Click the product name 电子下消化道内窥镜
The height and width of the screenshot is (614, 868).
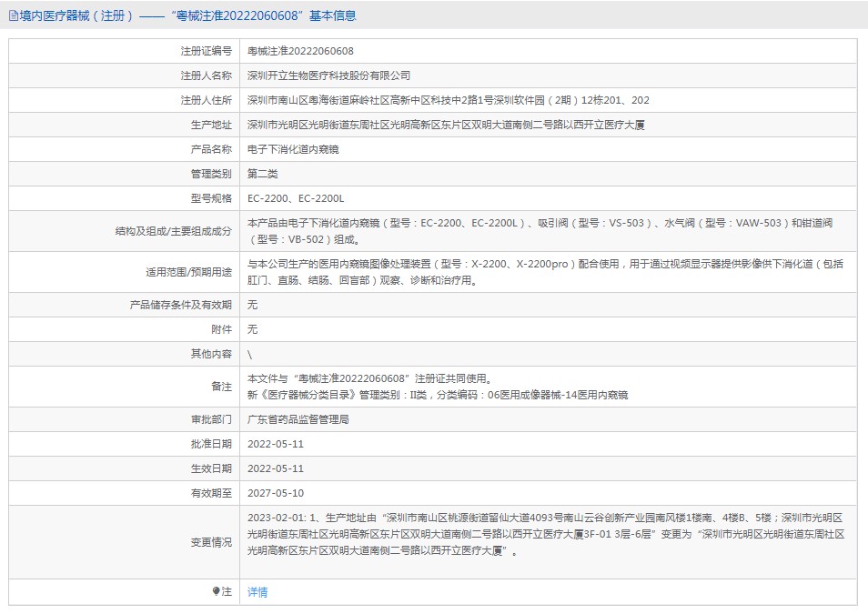[x=293, y=149]
